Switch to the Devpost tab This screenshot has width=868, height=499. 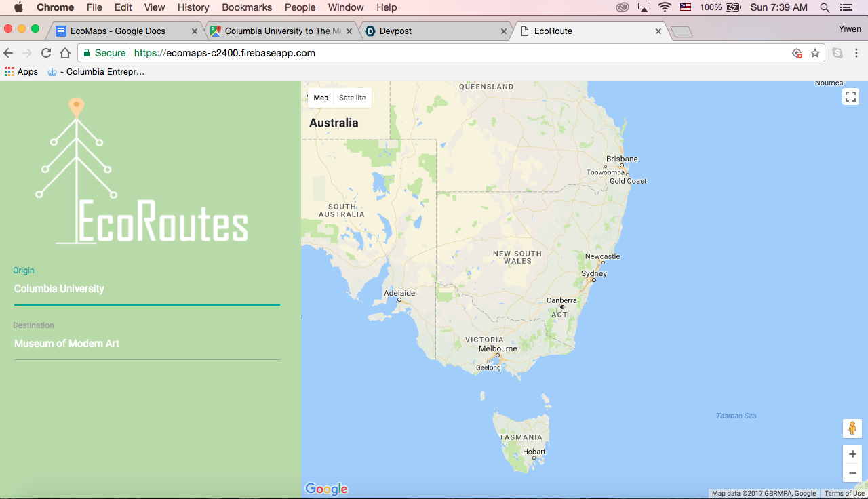tap(436, 31)
